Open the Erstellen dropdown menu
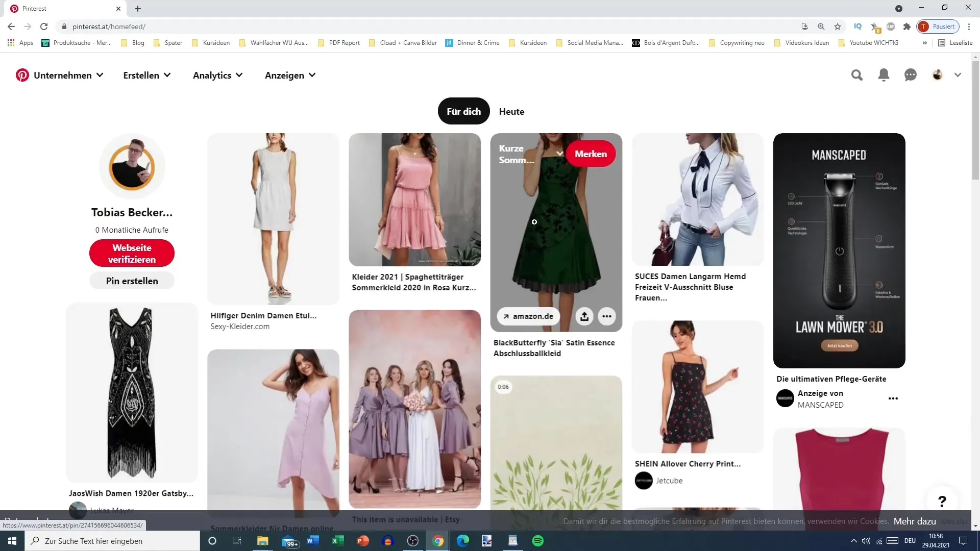This screenshot has width=980, height=551. [x=147, y=75]
